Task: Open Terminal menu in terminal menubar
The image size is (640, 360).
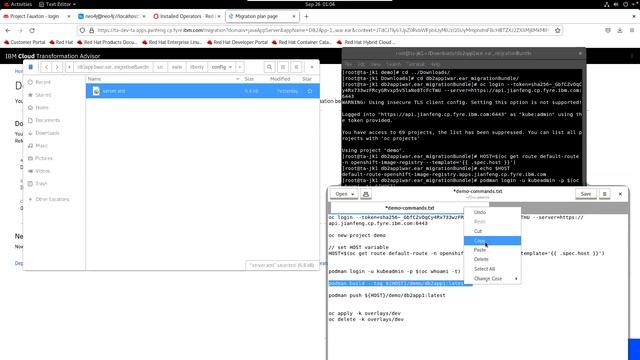Action: (x=417, y=64)
